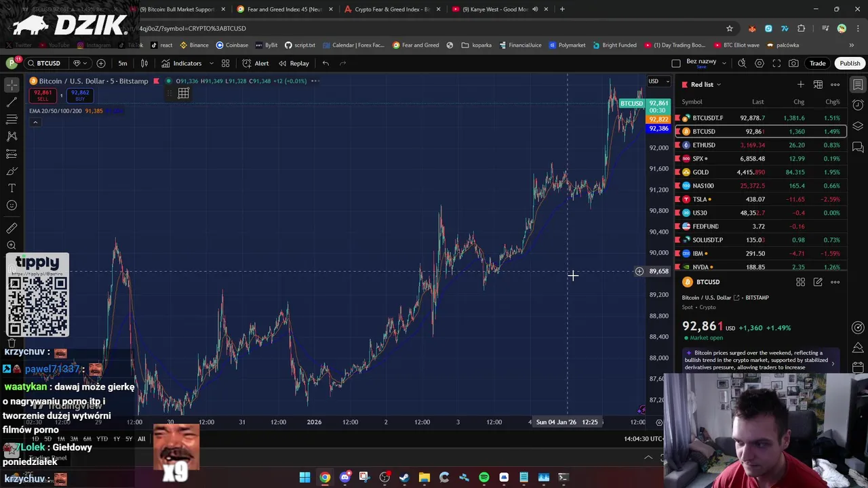Select the crosshair cursor tool
The image size is (868, 488).
coord(12,85)
